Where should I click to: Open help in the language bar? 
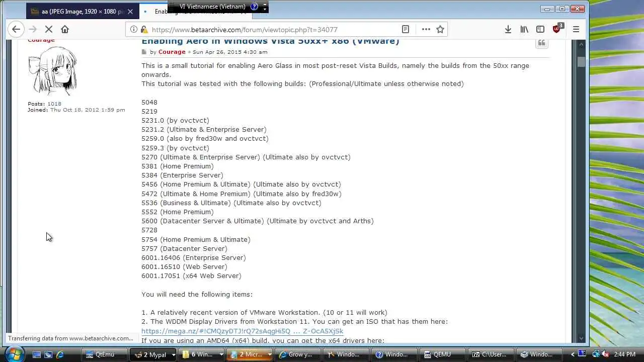click(x=254, y=7)
